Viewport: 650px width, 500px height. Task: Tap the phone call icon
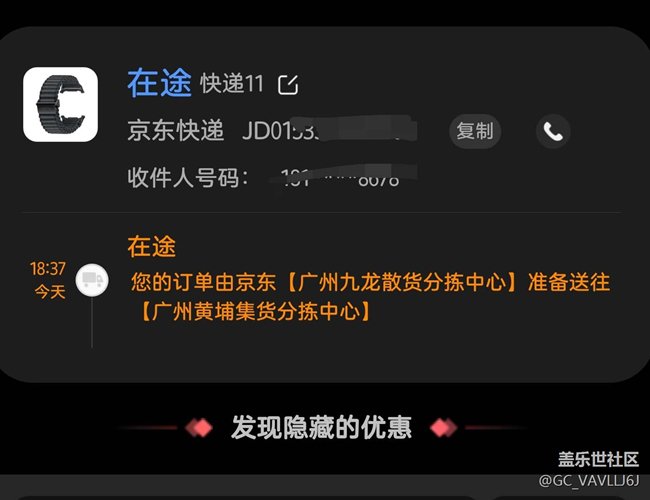pyautogui.click(x=553, y=131)
